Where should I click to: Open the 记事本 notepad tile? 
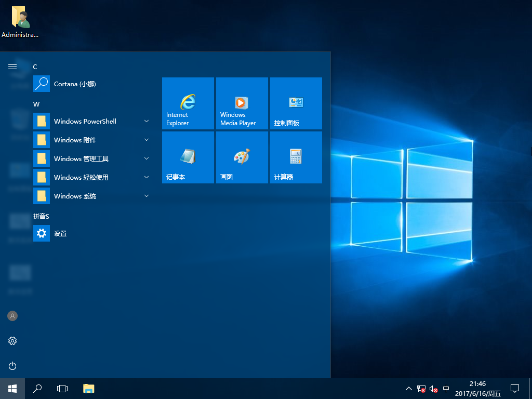click(188, 157)
